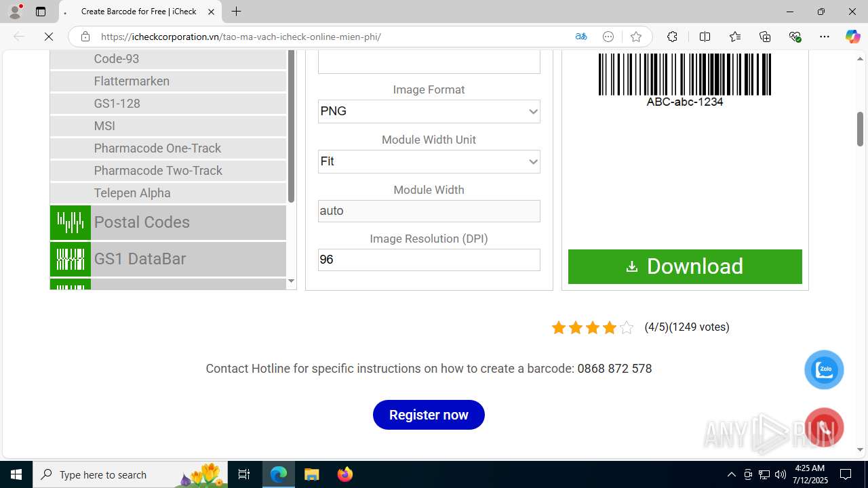Expand GS1 DataBar barcode category
Viewport: 868px width, 488px height.
[x=168, y=259]
